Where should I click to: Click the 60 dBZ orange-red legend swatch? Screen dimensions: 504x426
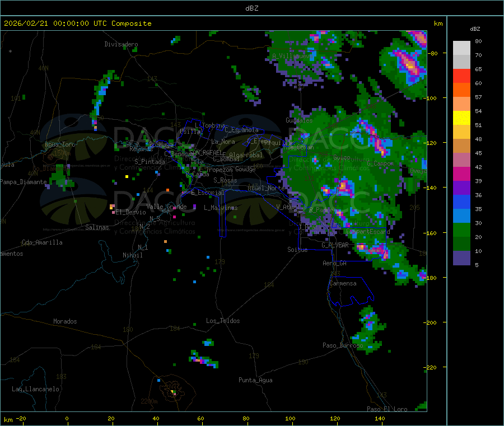coord(461,90)
